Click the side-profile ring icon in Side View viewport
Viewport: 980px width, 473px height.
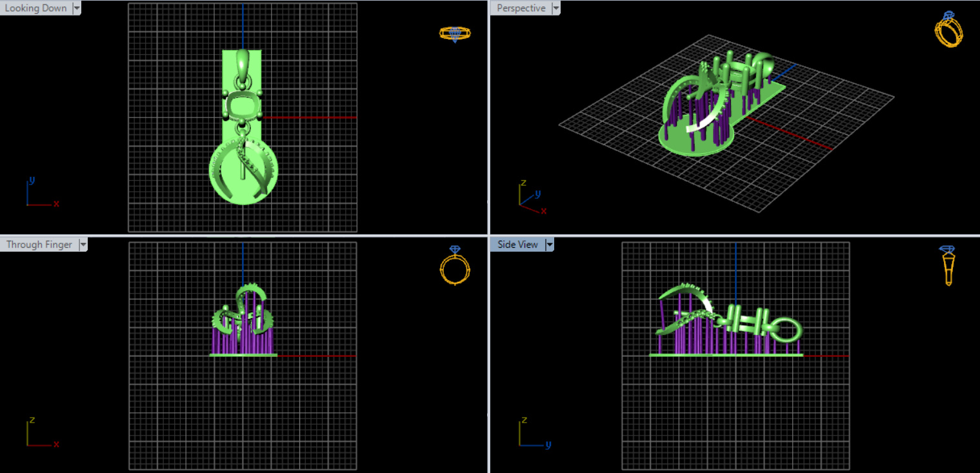pos(948,266)
